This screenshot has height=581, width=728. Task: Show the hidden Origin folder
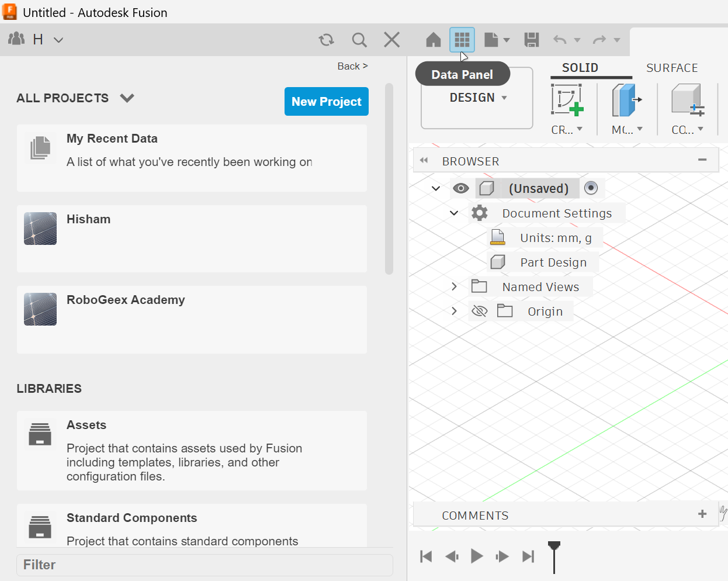(x=479, y=311)
